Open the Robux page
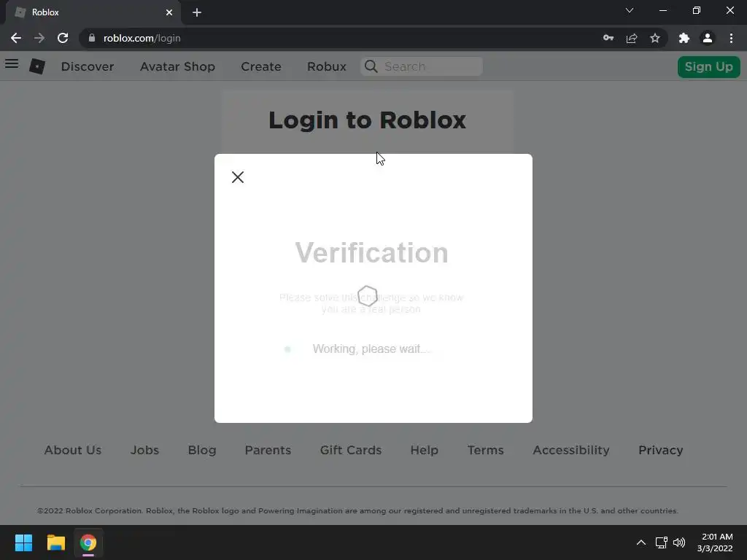Image resolution: width=747 pixels, height=560 pixels. click(327, 66)
